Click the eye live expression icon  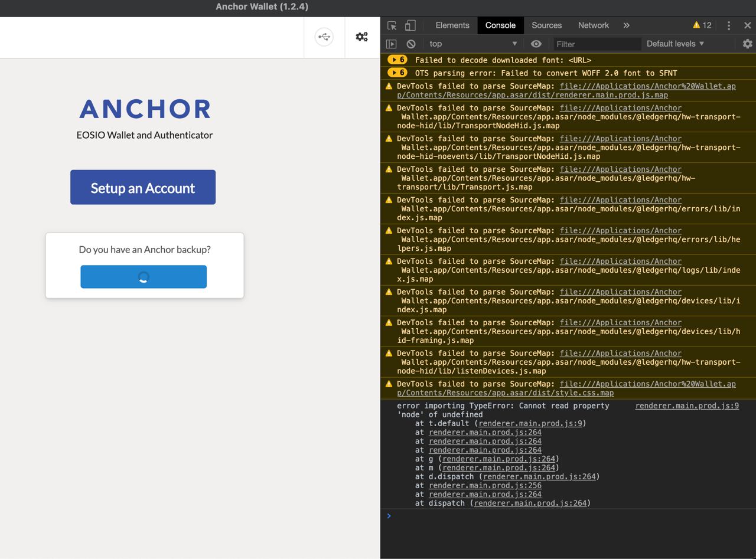click(536, 44)
